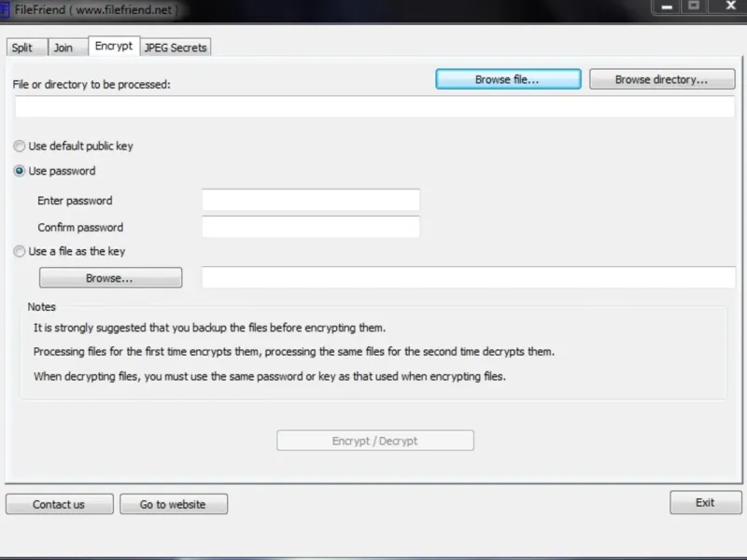
Task: Click into the Confirm password field
Action: click(311, 227)
